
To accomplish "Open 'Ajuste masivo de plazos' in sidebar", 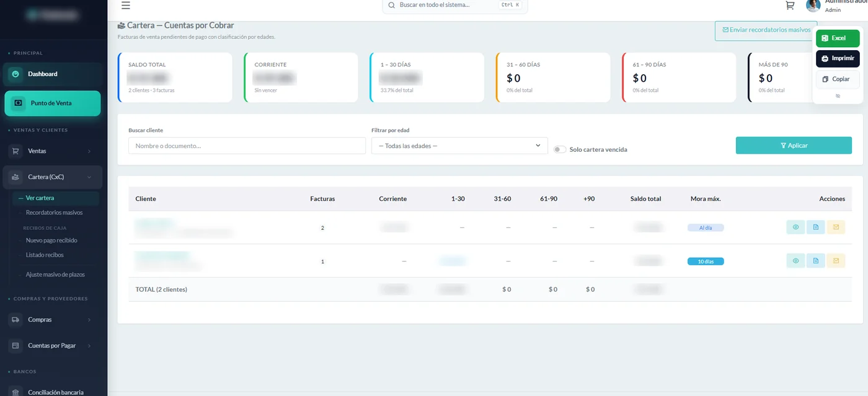I will [55, 275].
